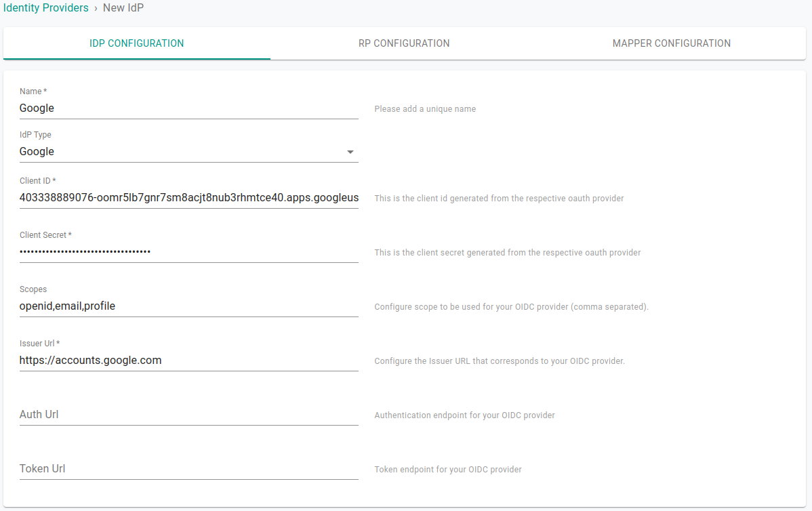Switch to the IDP Configuration tab
This screenshot has width=812, height=511.
[137, 43]
